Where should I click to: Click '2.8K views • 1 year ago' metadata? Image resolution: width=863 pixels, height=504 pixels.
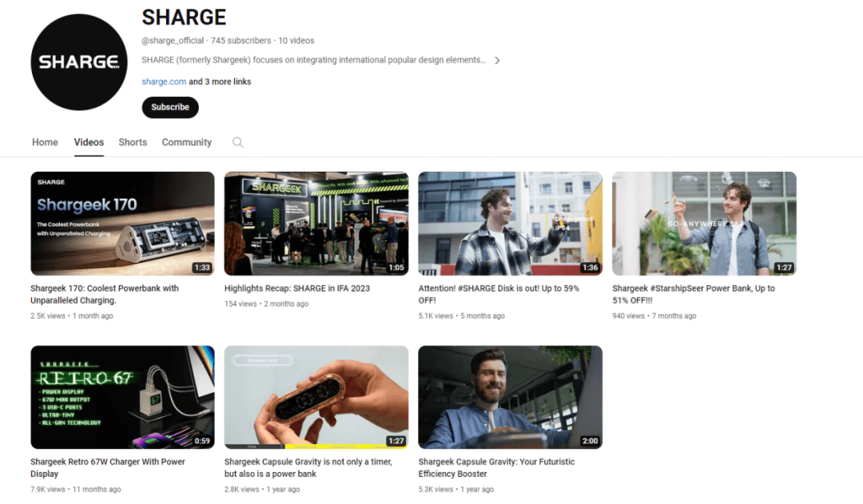coord(262,489)
